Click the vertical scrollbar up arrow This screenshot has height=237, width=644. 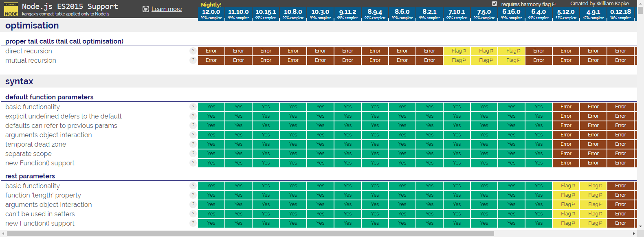[640, 3]
